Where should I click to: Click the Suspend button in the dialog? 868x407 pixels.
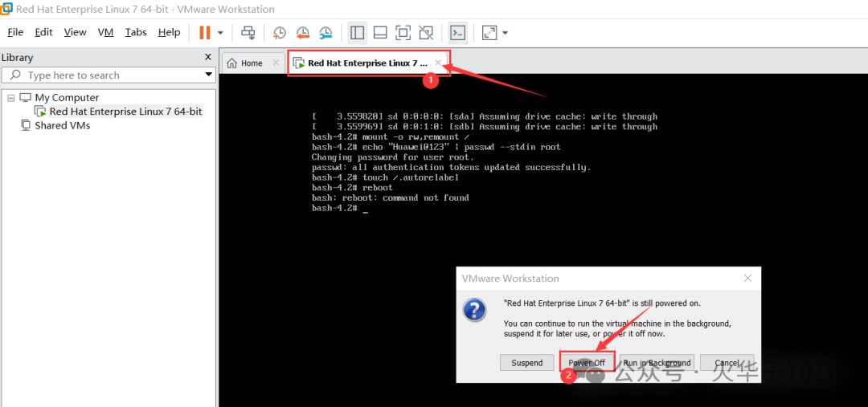point(527,363)
